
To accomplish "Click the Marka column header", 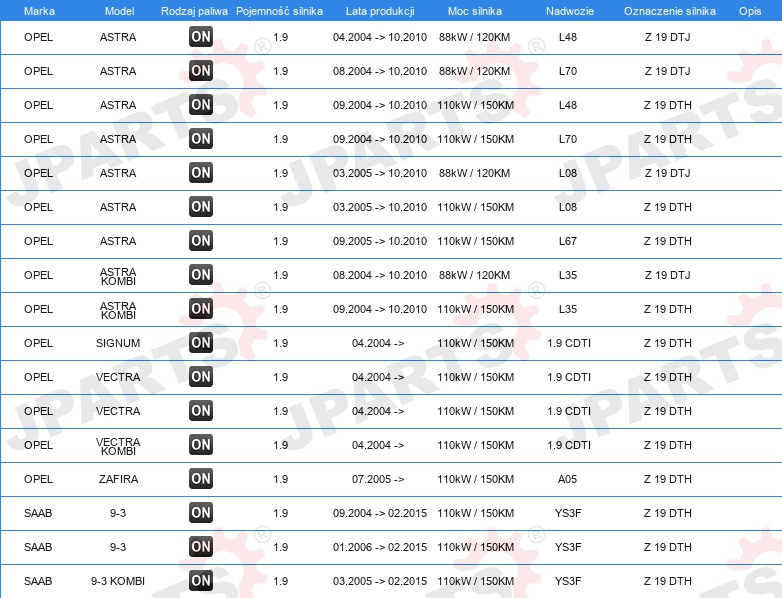I will (x=39, y=11).
